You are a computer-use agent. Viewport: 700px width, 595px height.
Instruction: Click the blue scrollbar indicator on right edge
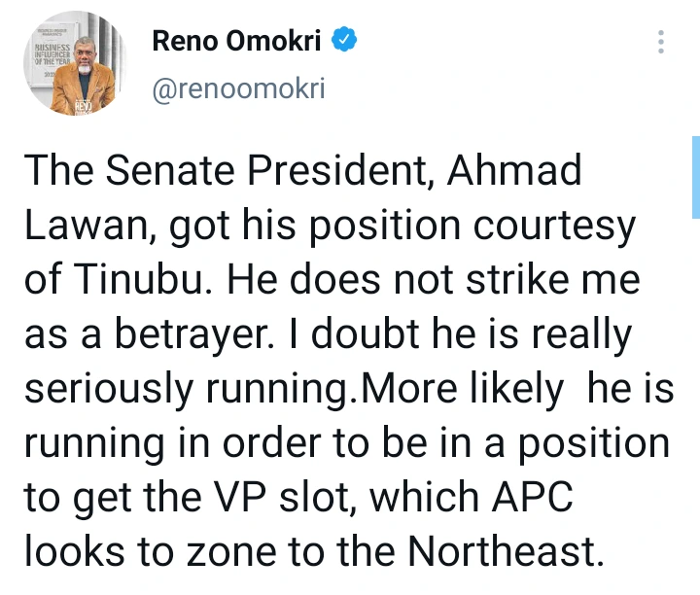695,176
